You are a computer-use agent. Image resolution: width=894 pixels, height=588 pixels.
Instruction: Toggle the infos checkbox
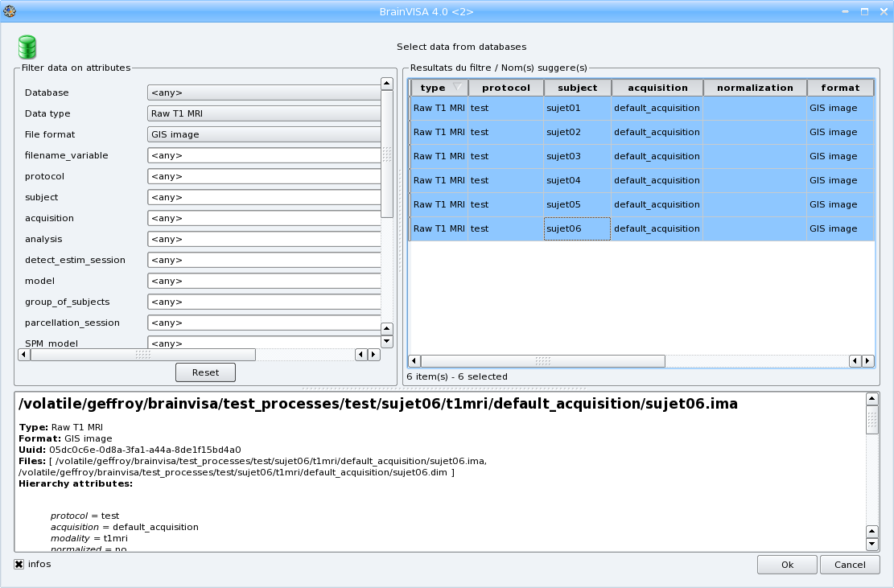pos(19,565)
